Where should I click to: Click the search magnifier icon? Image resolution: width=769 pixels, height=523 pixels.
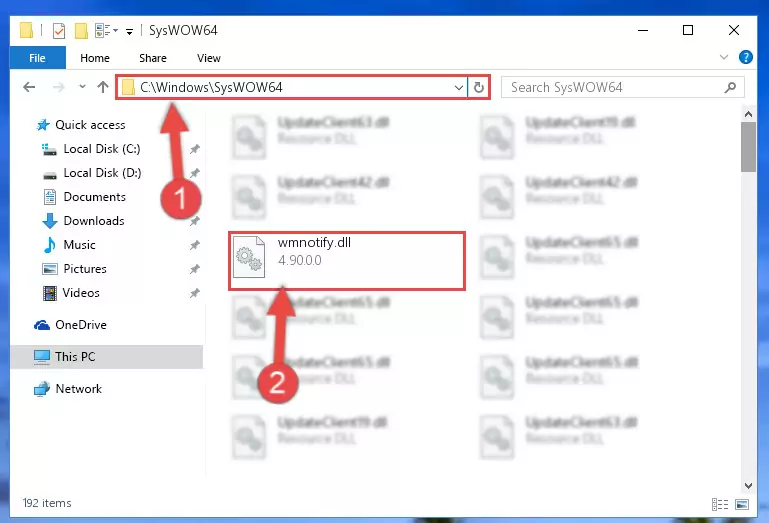(x=730, y=87)
